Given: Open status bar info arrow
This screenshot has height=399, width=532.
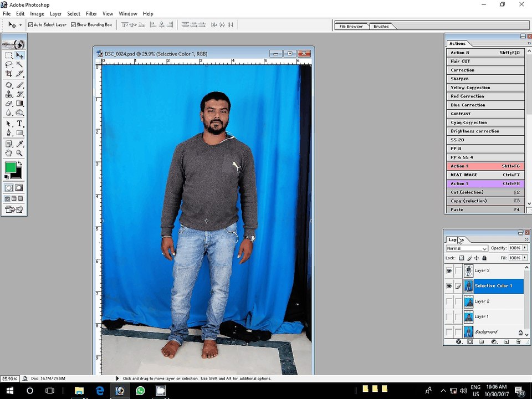Looking at the screenshot, I should 117,378.
